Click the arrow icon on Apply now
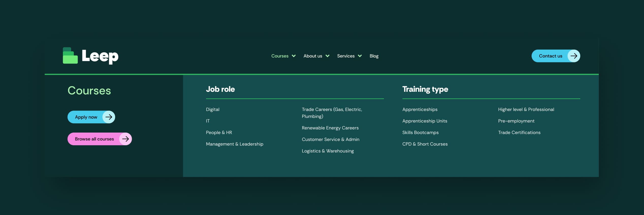This screenshot has width=644, height=215. pyautogui.click(x=109, y=117)
